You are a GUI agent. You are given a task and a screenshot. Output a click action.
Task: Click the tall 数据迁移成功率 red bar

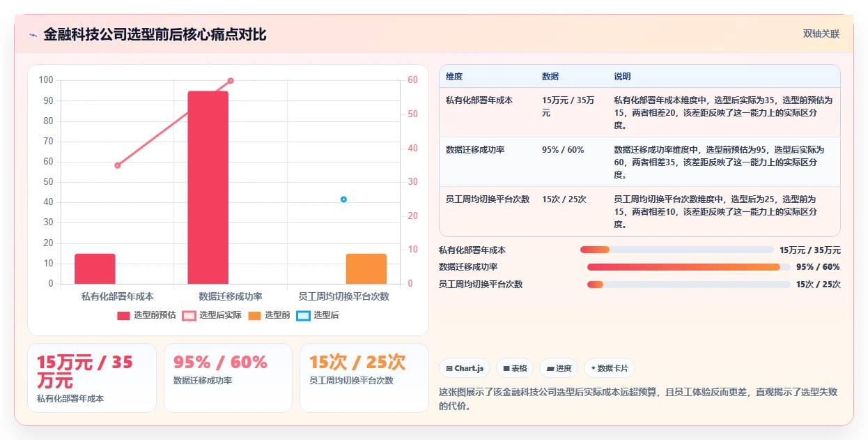(208, 188)
